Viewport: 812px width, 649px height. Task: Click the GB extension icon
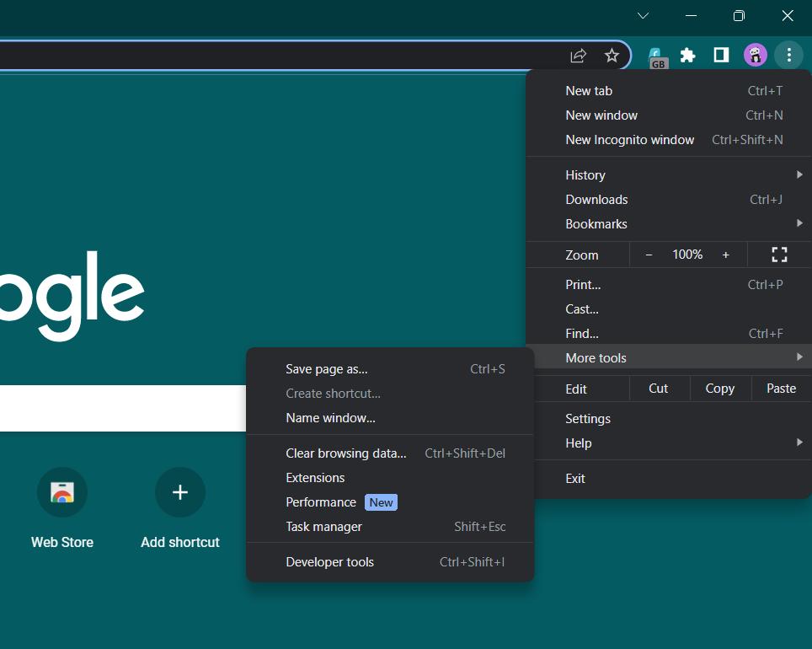pos(656,55)
